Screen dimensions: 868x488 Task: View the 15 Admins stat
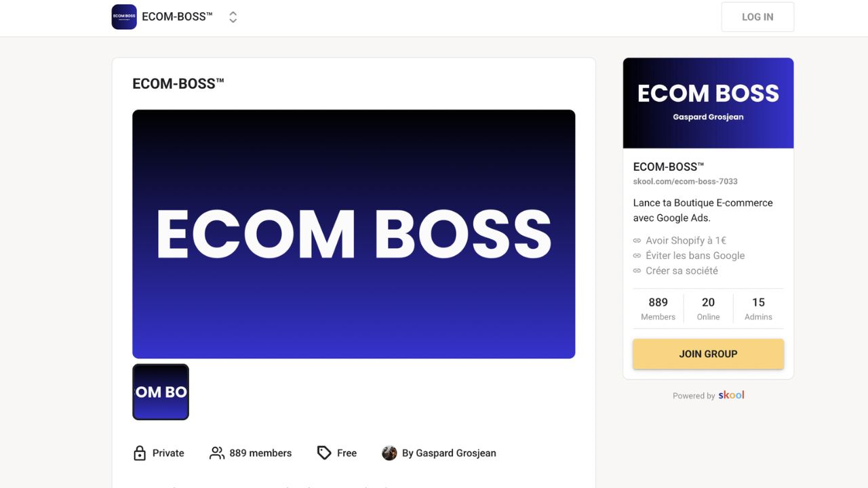pos(758,308)
